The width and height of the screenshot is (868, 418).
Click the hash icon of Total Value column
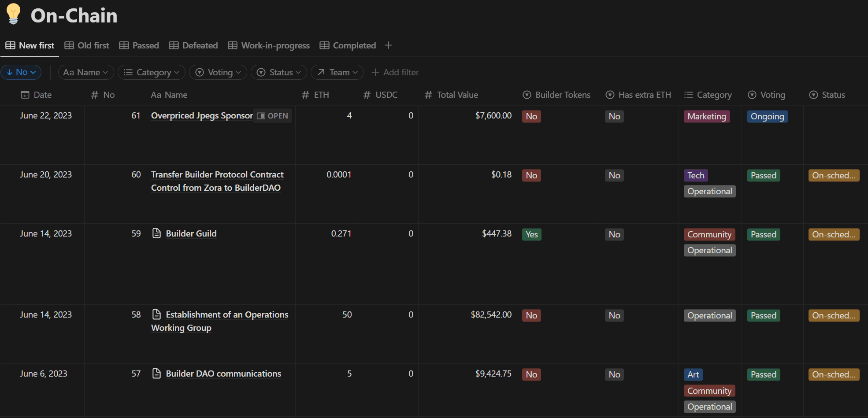click(428, 95)
